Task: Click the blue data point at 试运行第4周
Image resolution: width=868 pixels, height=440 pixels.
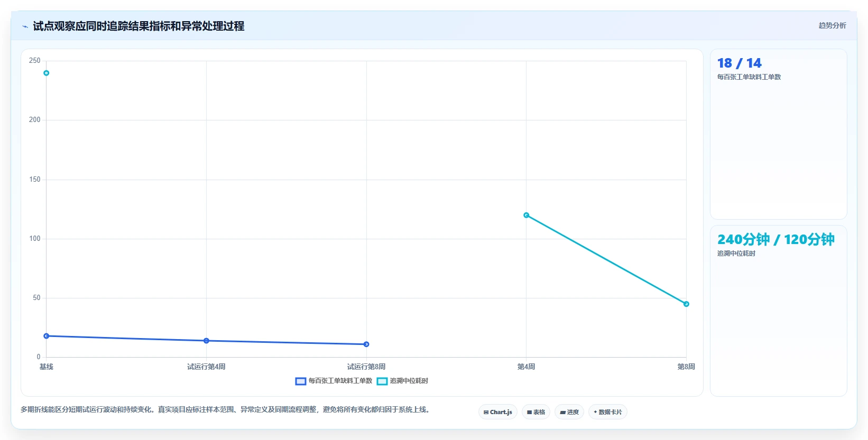Action: coord(206,341)
